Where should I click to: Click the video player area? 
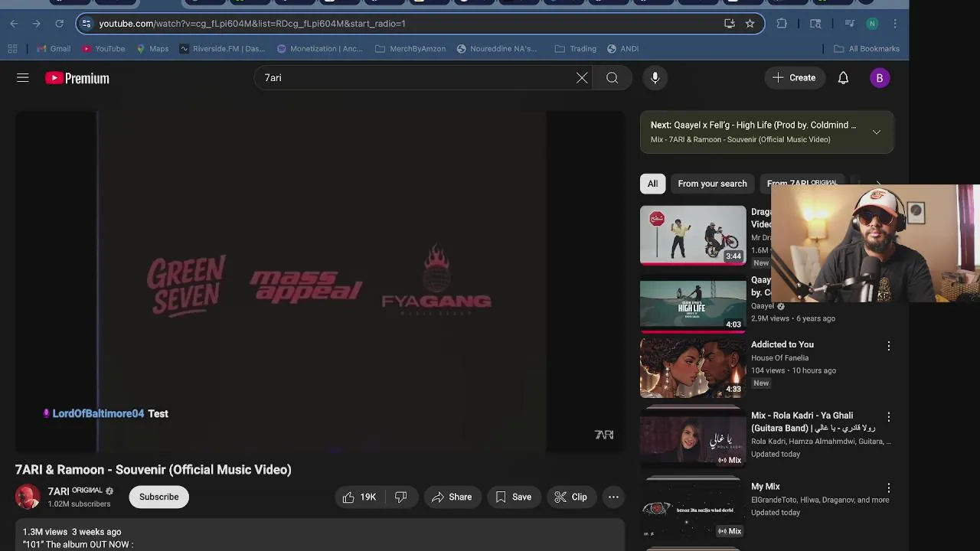tap(320, 282)
